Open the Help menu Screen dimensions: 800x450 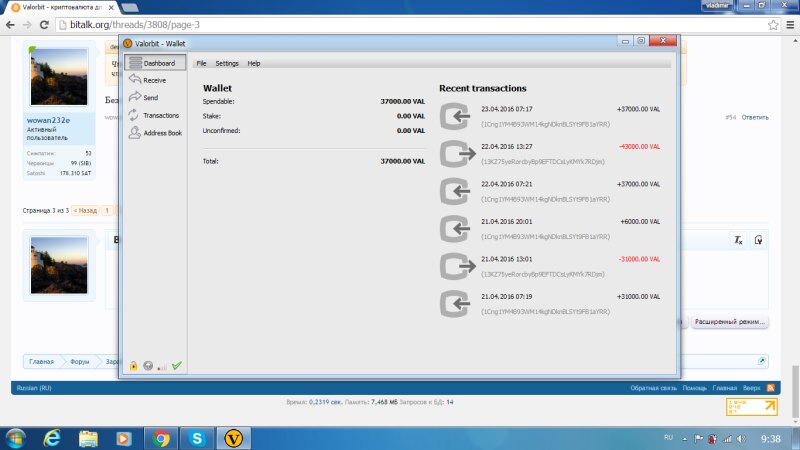[254, 63]
